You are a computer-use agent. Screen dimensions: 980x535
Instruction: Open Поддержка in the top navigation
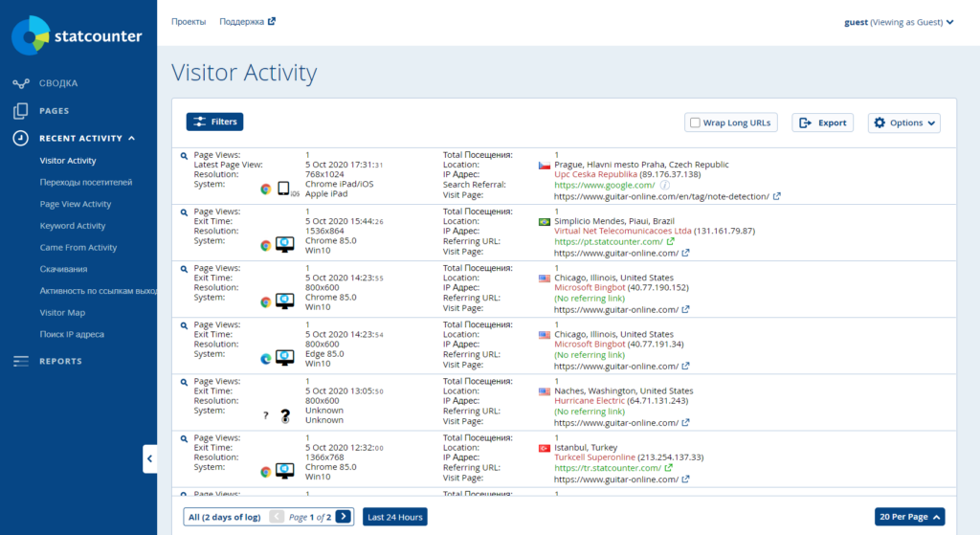click(242, 21)
